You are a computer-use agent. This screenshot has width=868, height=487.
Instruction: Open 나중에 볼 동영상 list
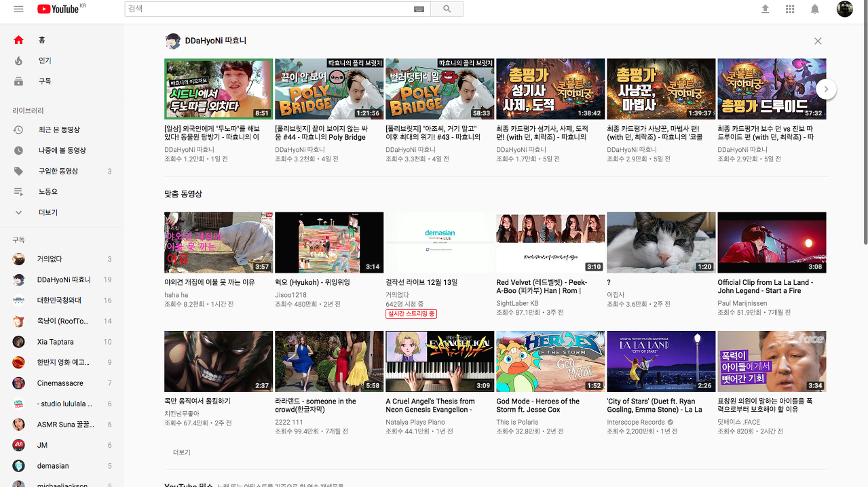pos(62,150)
